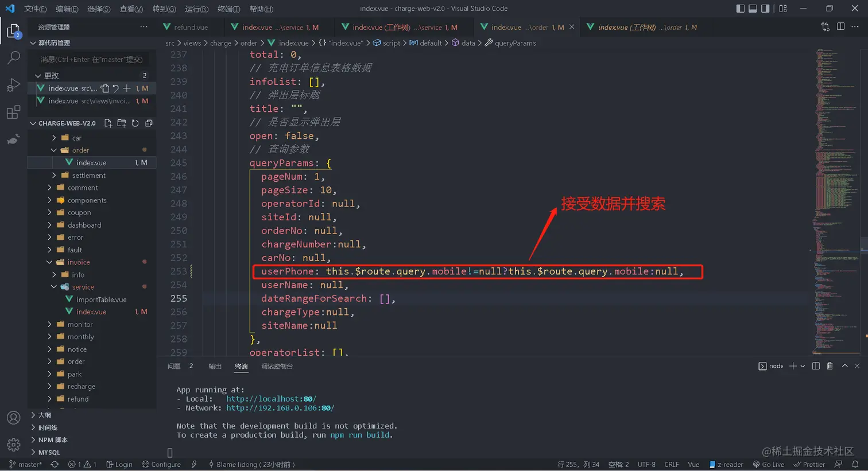The width and height of the screenshot is (868, 471).
Task: Click the open file icon on changed index.vue
Action: 104,88
